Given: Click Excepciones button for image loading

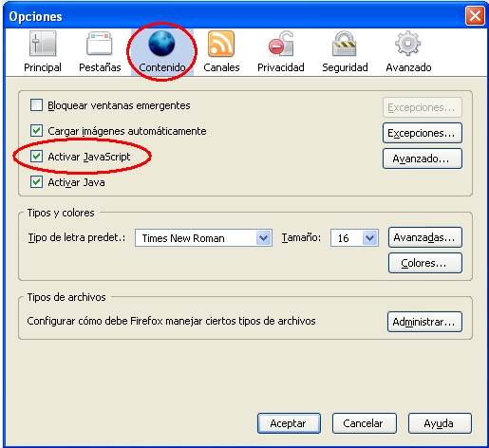Looking at the screenshot, I should click(423, 133).
